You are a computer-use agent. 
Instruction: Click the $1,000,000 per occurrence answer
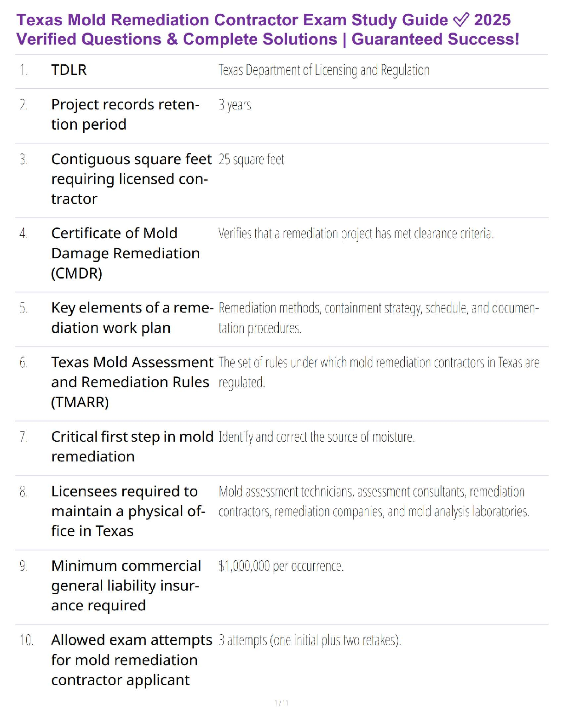(281, 566)
